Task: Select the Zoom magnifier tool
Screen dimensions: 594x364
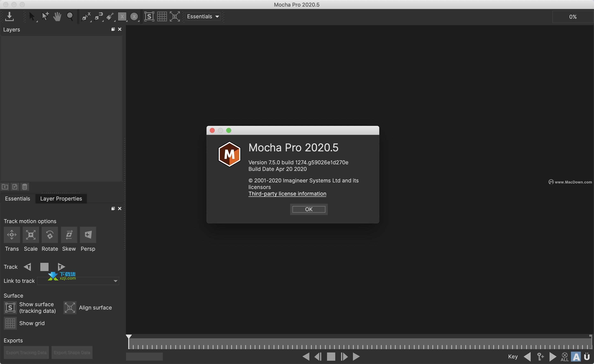Action: pyautogui.click(x=70, y=17)
